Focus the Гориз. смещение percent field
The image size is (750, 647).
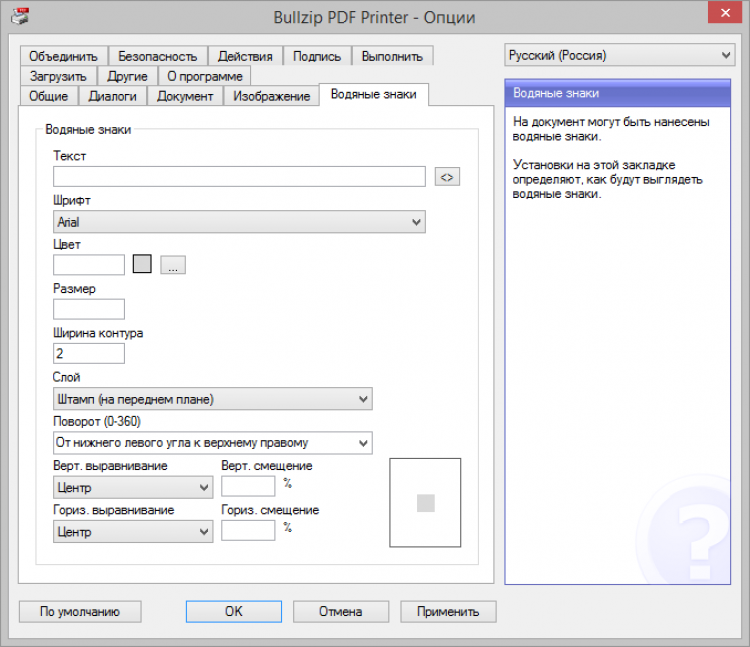[248, 530]
